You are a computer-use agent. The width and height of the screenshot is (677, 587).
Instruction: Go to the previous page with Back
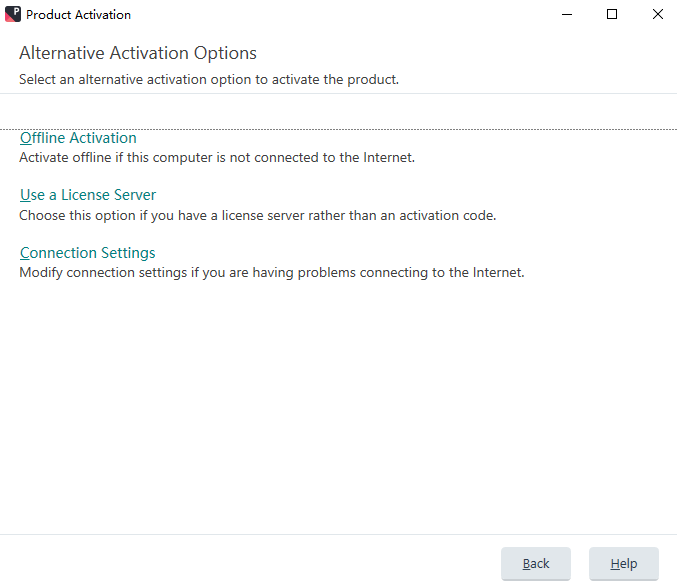click(x=536, y=563)
